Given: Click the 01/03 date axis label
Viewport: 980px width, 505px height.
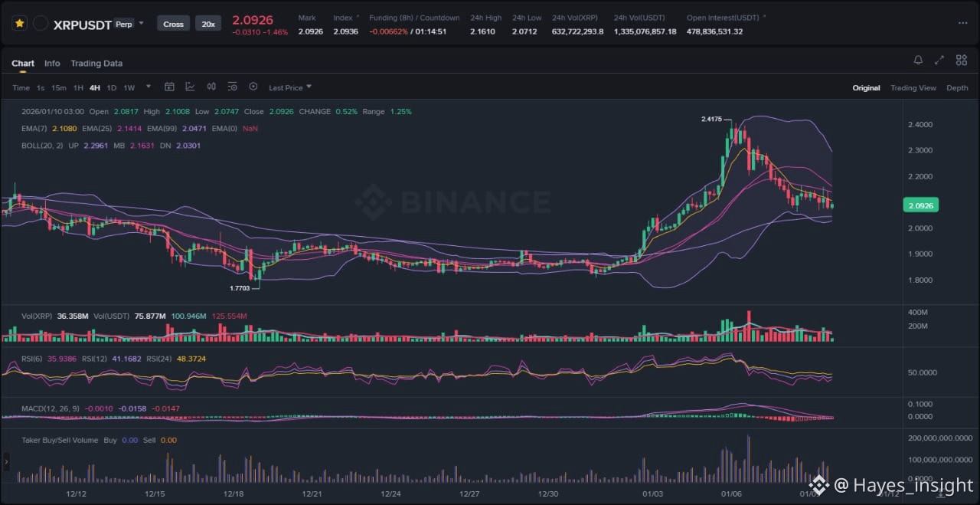Looking at the screenshot, I should pos(652,494).
